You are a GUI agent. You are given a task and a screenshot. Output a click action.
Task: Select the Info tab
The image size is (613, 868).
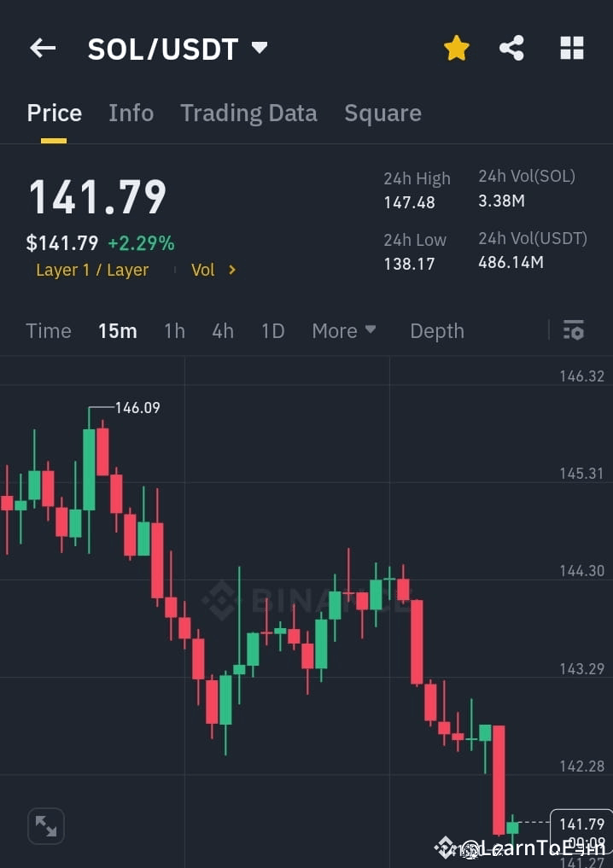131,113
